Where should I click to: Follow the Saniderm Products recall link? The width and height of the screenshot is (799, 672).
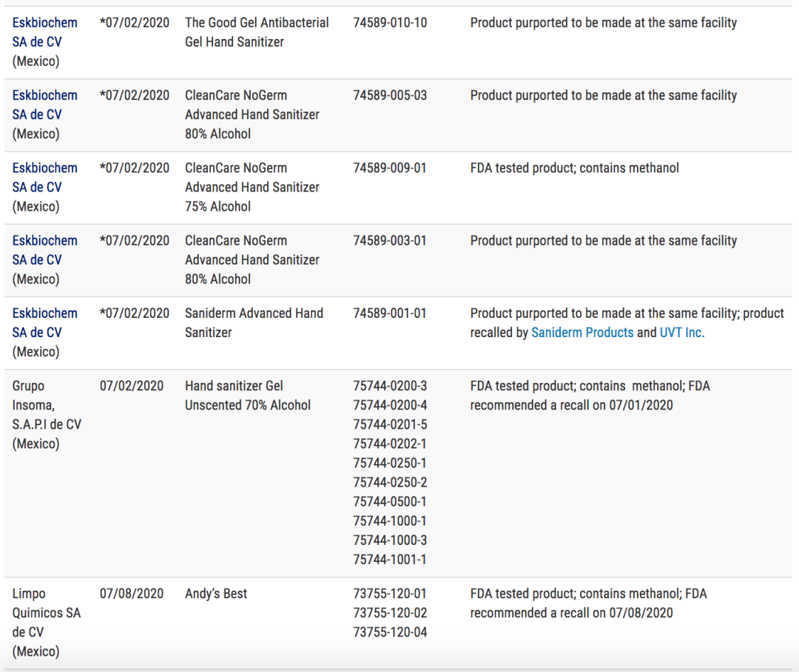coord(582,333)
